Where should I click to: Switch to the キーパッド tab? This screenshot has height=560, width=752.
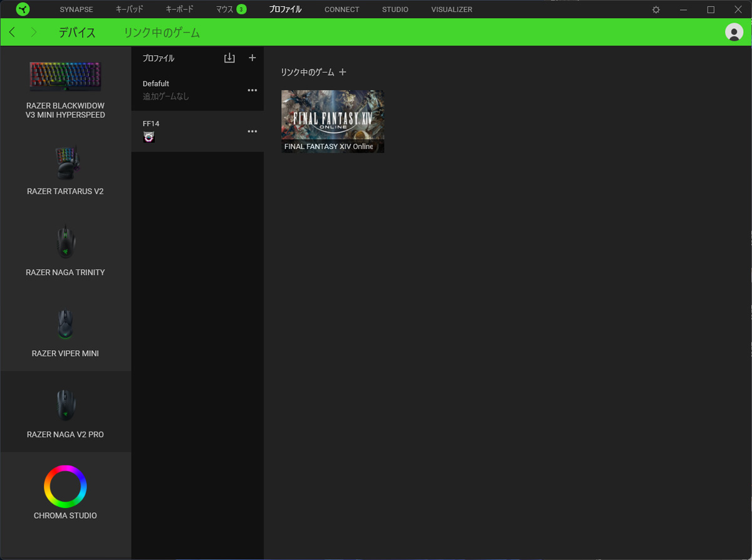pyautogui.click(x=129, y=9)
